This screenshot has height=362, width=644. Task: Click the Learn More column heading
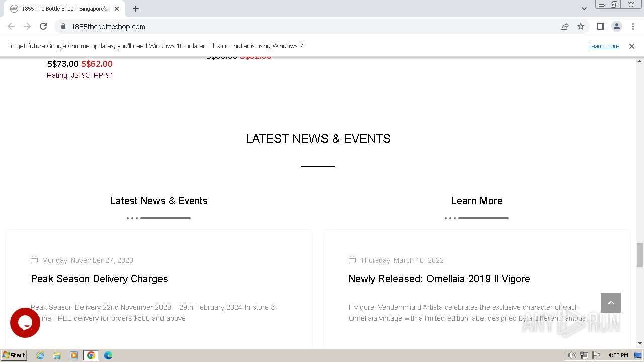pos(477,201)
